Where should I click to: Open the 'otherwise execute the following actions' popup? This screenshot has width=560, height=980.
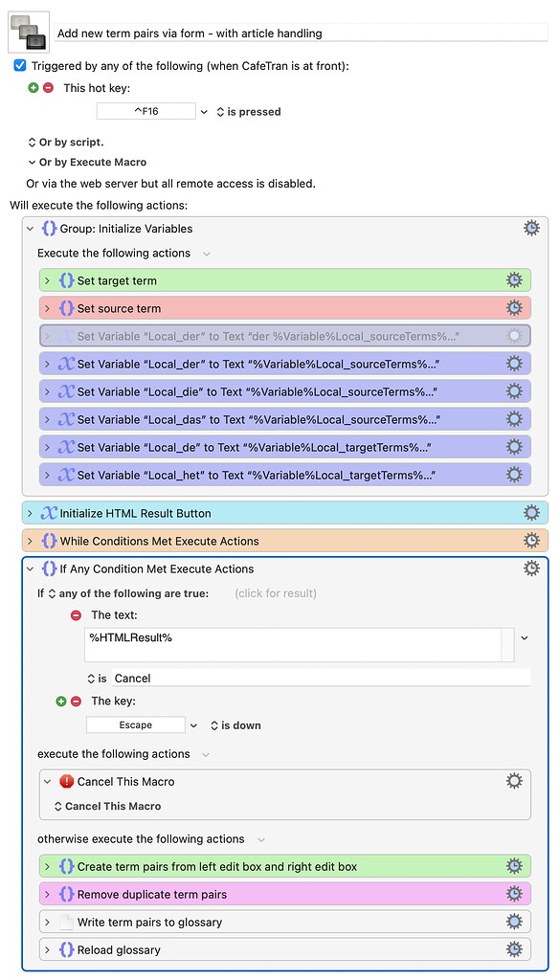coord(261,839)
